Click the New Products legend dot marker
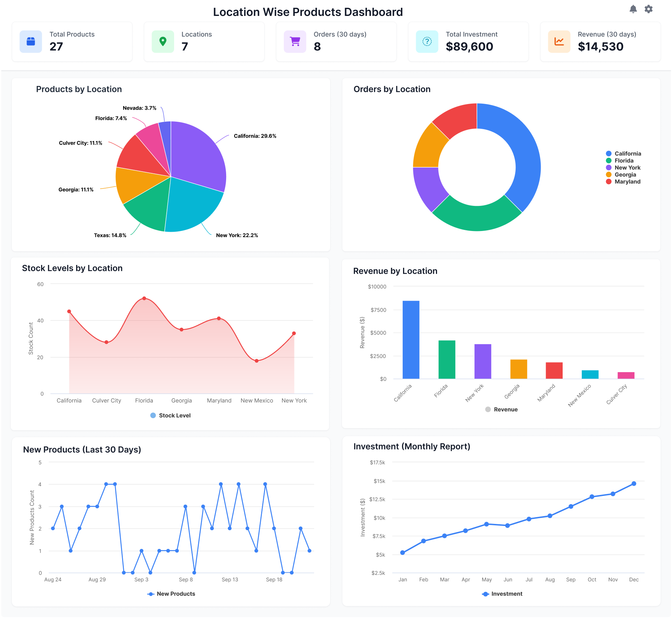This screenshot has height=618, width=672. pos(151,594)
